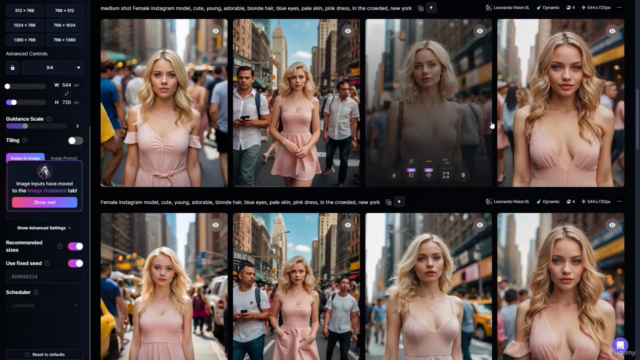The image size is (640, 360).
Task: Enable the Tiling switch
Action: tap(75, 140)
